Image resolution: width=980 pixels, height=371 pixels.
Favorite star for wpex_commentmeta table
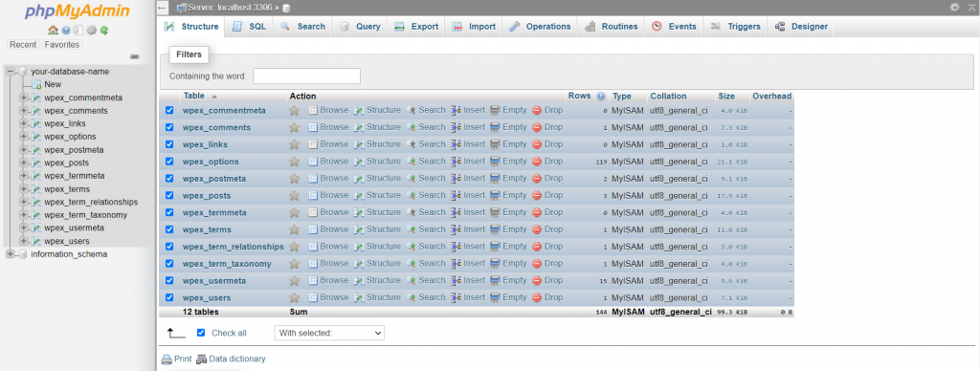pyautogui.click(x=295, y=111)
